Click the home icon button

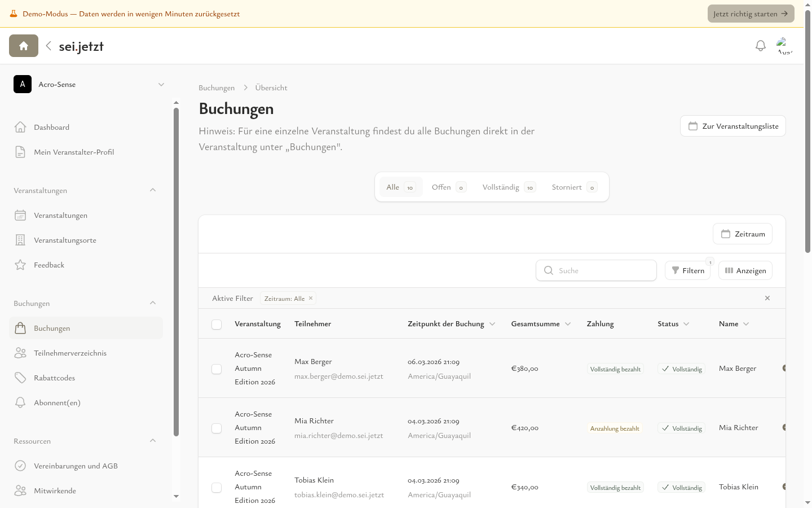(x=24, y=46)
